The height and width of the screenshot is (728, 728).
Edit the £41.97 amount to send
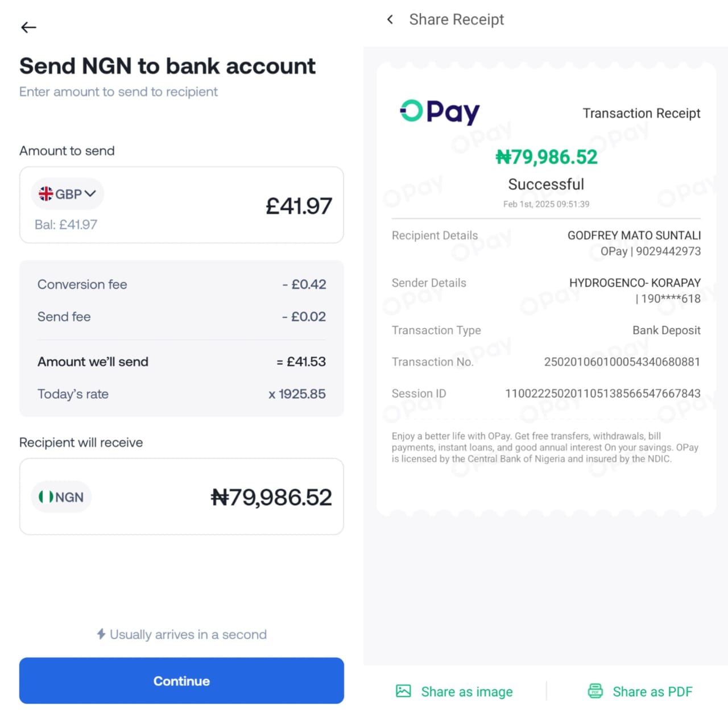coord(299,206)
